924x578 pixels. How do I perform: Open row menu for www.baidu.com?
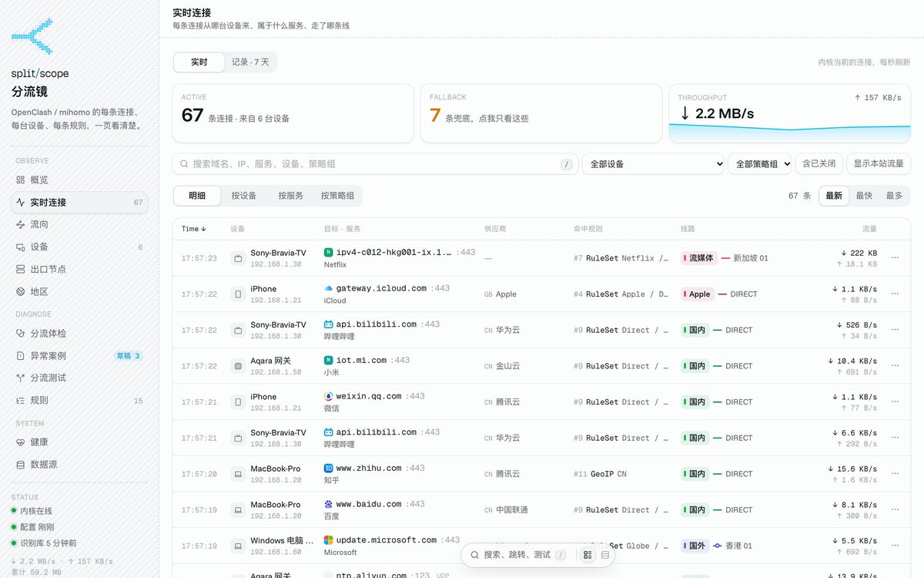tap(895, 510)
